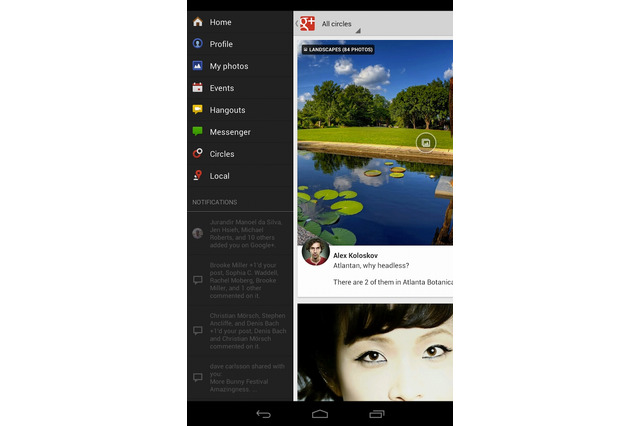
Task: Open the woman's face portrait photo
Action: 375,353
